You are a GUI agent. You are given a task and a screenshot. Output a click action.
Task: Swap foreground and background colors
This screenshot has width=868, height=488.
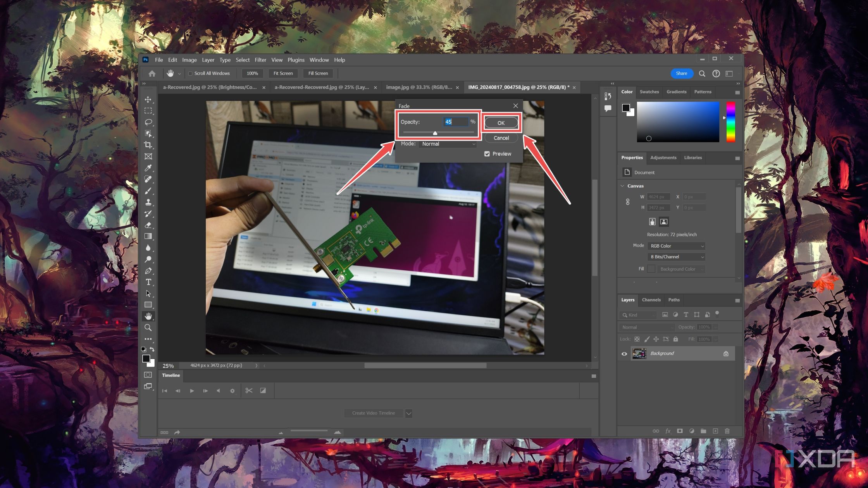[152, 349]
